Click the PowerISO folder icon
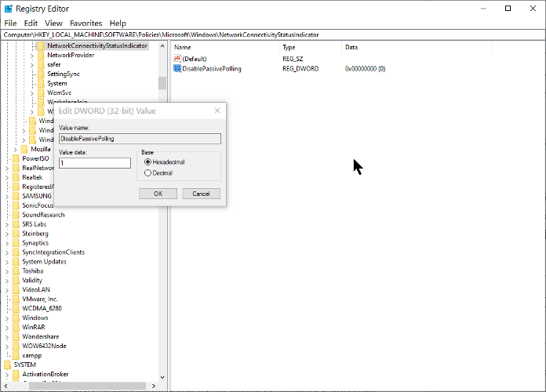This screenshot has height=392, width=546. [x=16, y=158]
